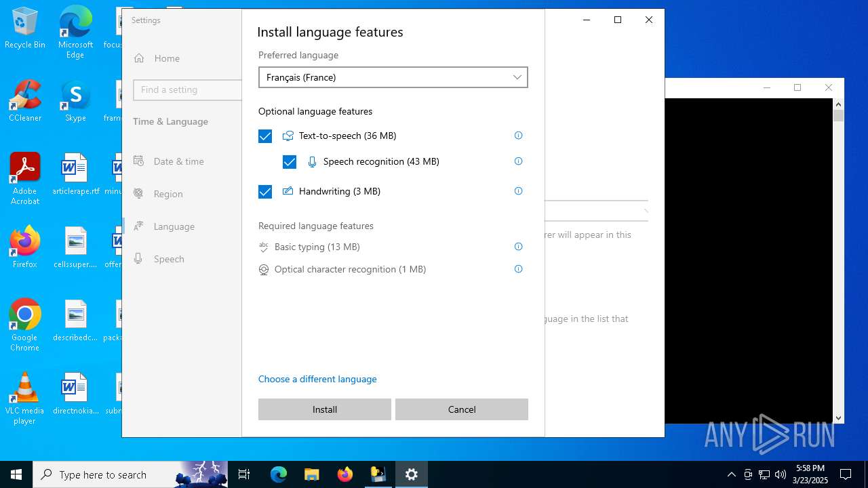Cancel the language features dialog

(x=462, y=409)
